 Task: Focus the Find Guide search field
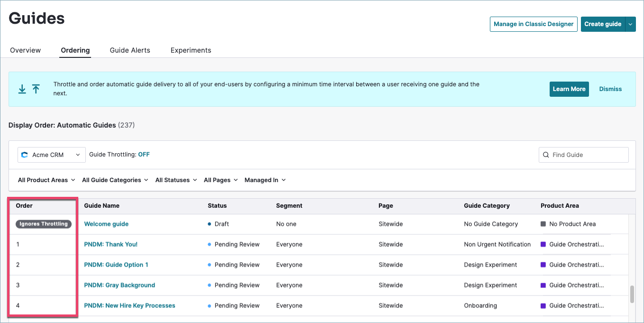(x=584, y=155)
